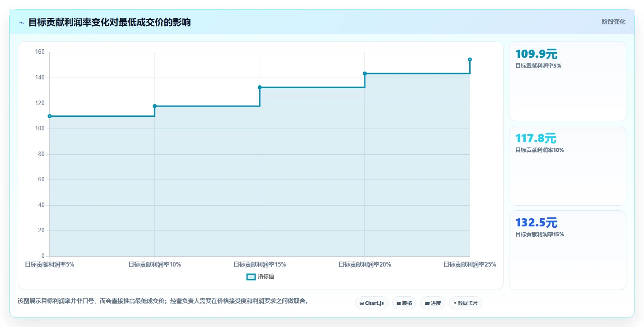Image resolution: width=644 pixels, height=327 pixels.
Task: Click the 阶段变化 label in header
Action: point(614,22)
